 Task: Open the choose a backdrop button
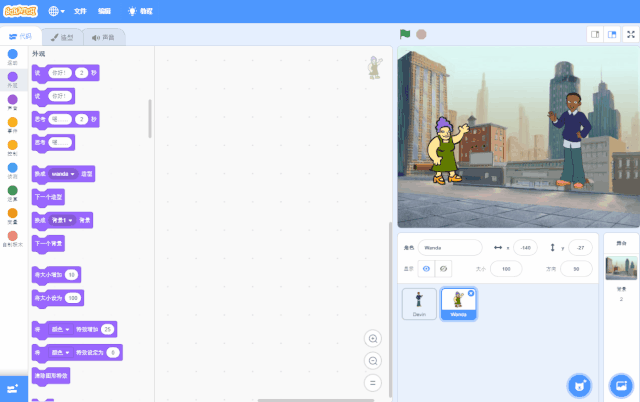(621, 385)
